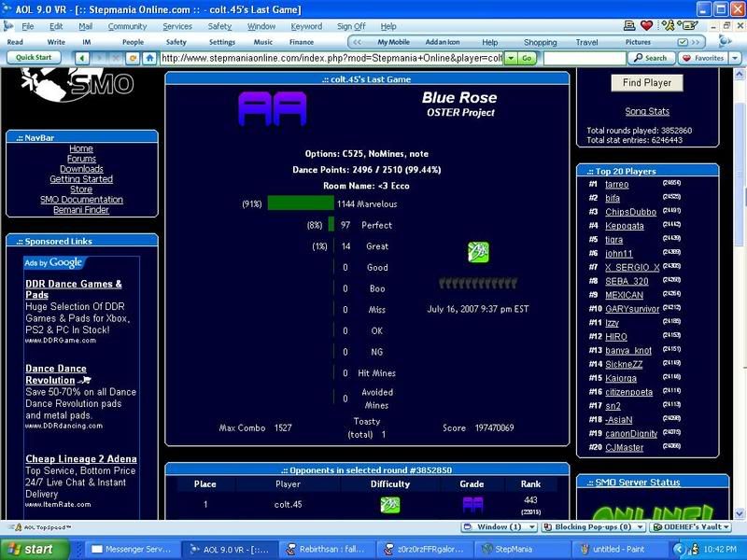Click the browser forward arrow button
This screenshot has width=747, height=560.
(100, 58)
